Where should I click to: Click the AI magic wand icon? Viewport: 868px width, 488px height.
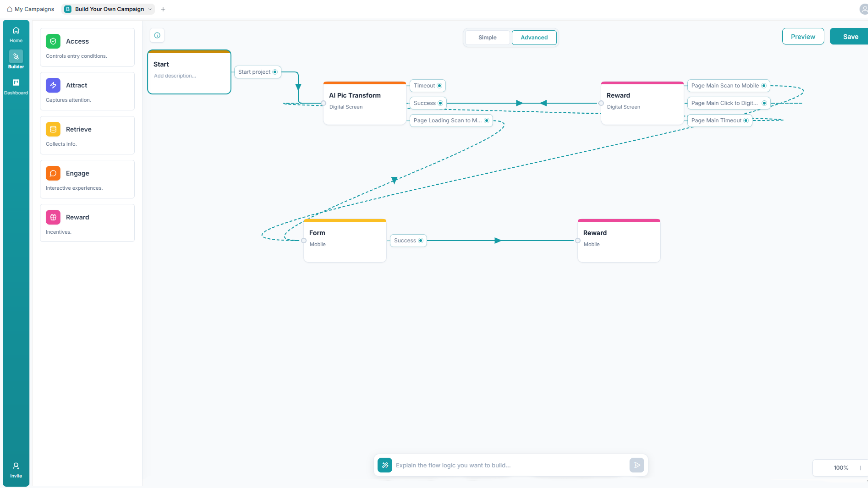pyautogui.click(x=385, y=465)
